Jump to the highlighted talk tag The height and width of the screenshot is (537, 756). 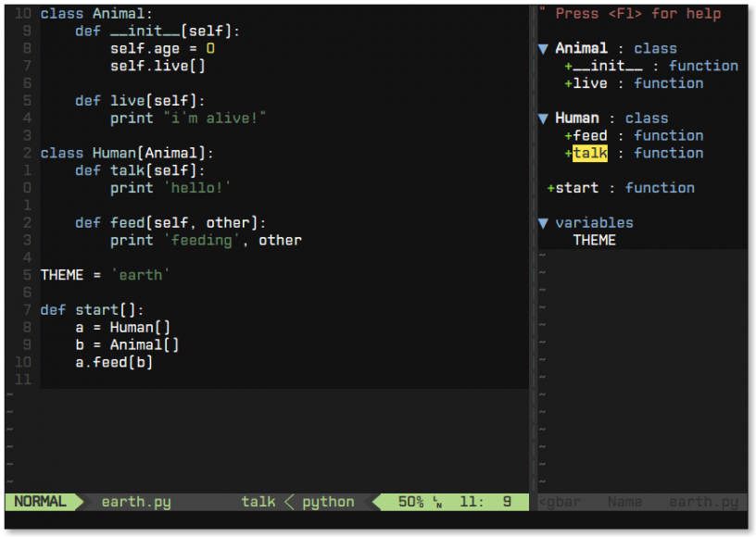coord(590,153)
